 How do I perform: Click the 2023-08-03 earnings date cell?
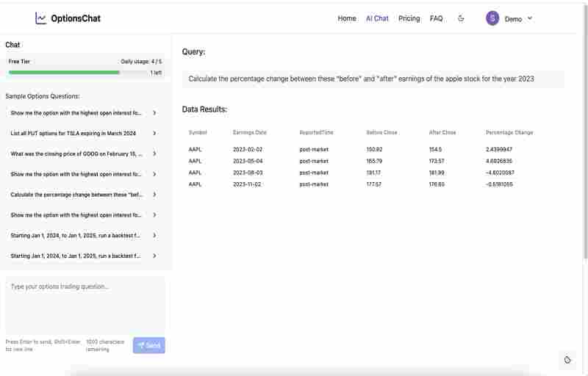pyautogui.click(x=248, y=173)
